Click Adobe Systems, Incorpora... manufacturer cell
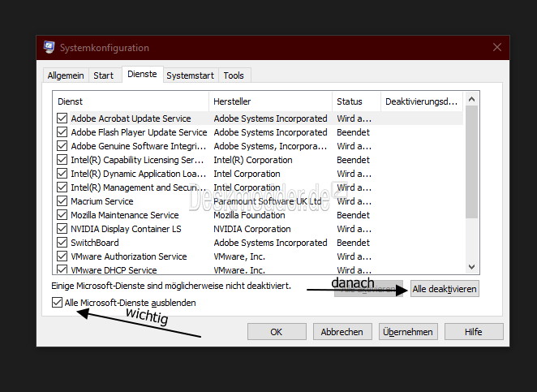 tap(270, 146)
